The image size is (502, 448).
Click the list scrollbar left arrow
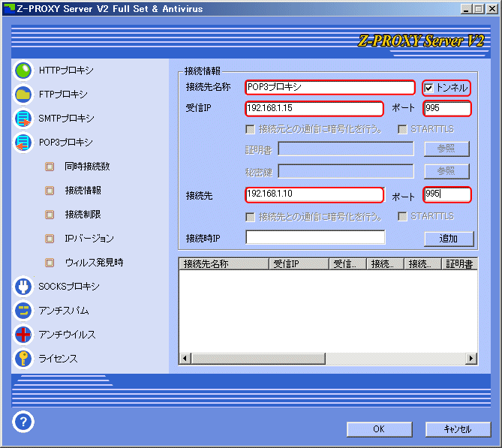point(185,359)
